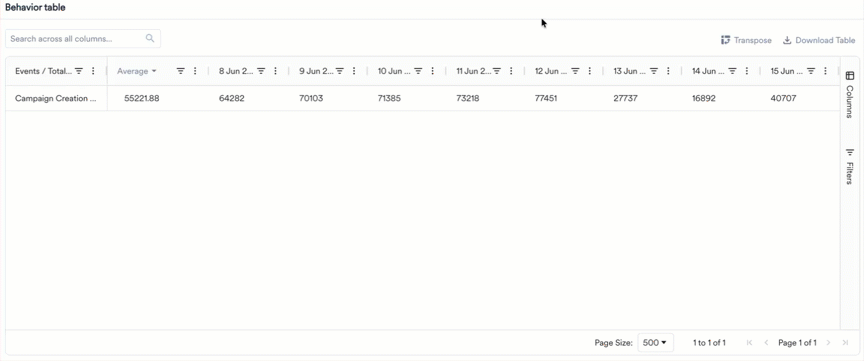Select the 55221.88 average cell
Viewport: 864px width, 361px height.
[142, 98]
